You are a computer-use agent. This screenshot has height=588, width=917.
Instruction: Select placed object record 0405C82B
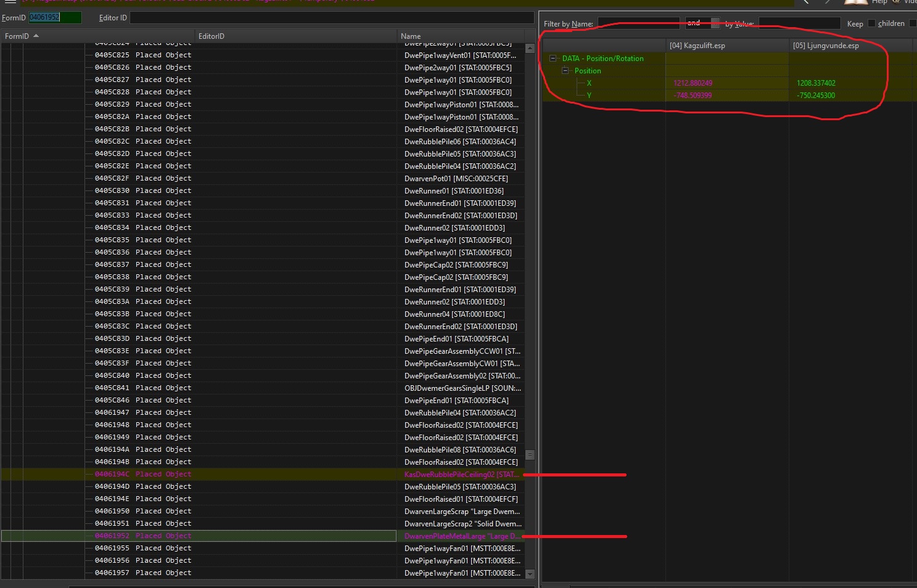click(263, 129)
